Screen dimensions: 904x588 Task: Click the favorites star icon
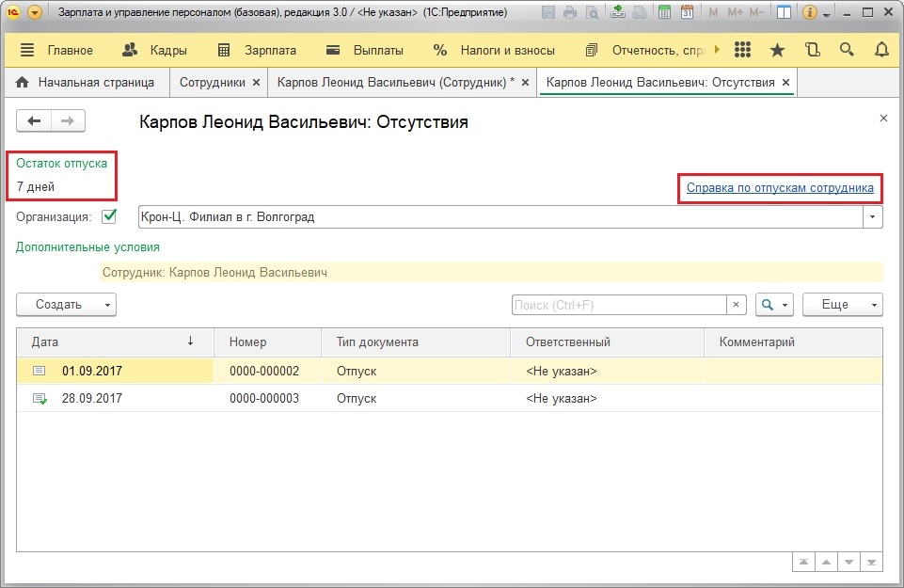(777, 50)
